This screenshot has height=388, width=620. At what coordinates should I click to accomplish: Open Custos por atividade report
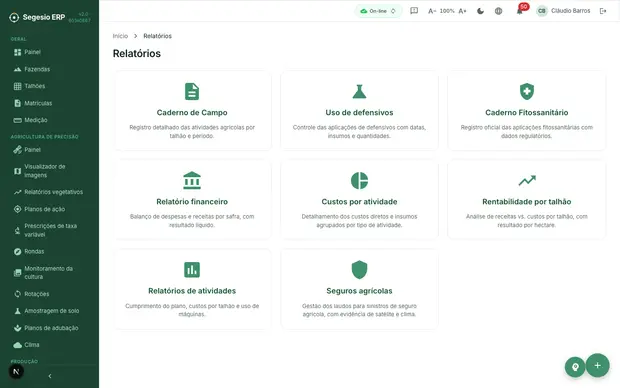tap(359, 200)
